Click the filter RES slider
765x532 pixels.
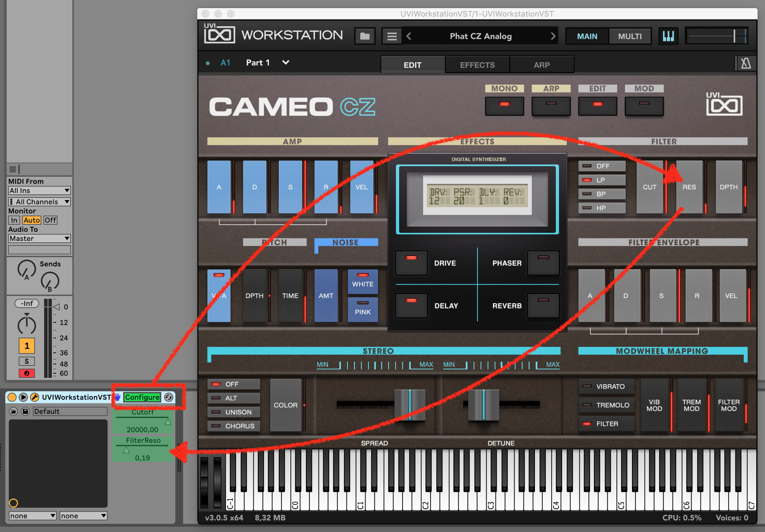pos(689,187)
